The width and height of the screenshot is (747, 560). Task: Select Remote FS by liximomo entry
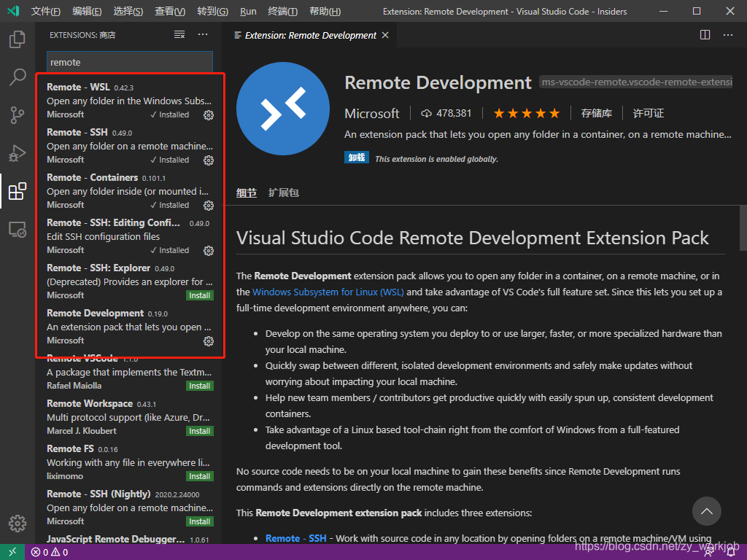[130, 462]
